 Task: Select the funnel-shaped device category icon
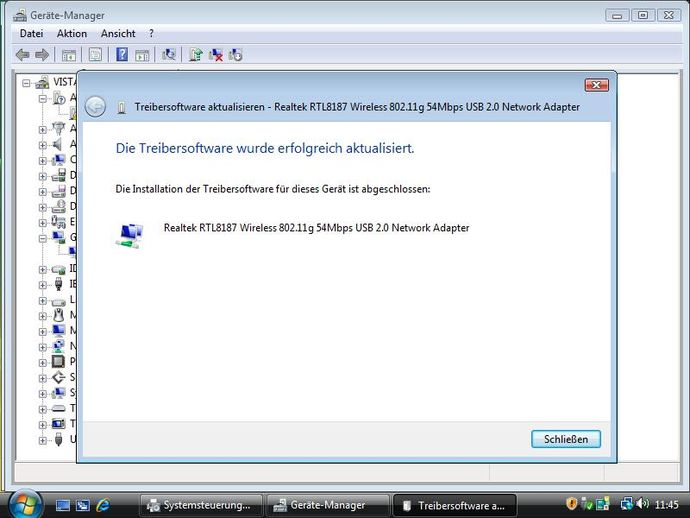click(x=59, y=128)
